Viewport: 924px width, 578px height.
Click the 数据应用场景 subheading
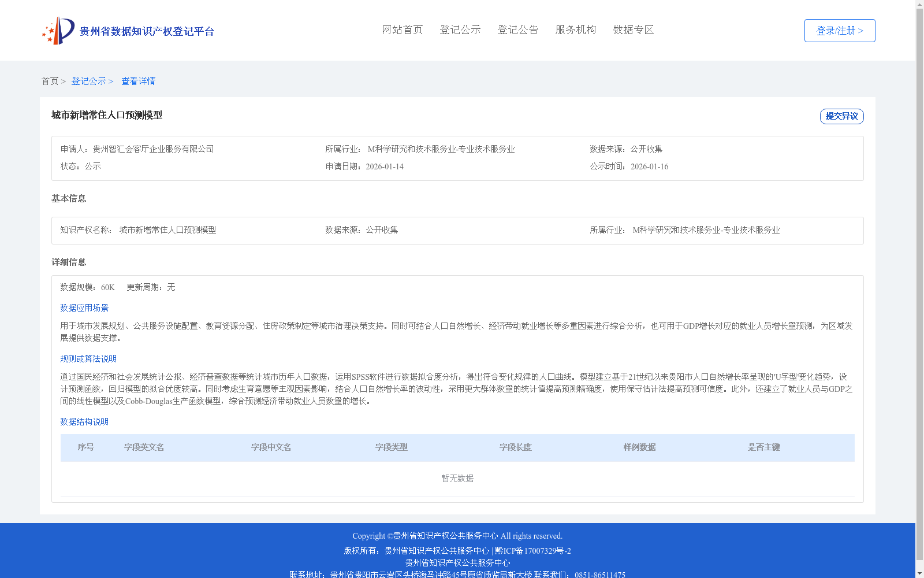tap(84, 308)
